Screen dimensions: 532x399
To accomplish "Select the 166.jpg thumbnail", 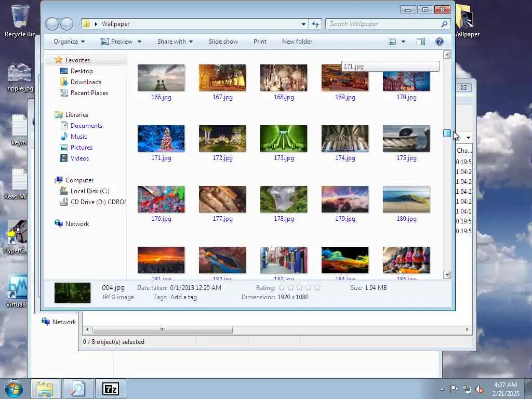I will (161, 78).
